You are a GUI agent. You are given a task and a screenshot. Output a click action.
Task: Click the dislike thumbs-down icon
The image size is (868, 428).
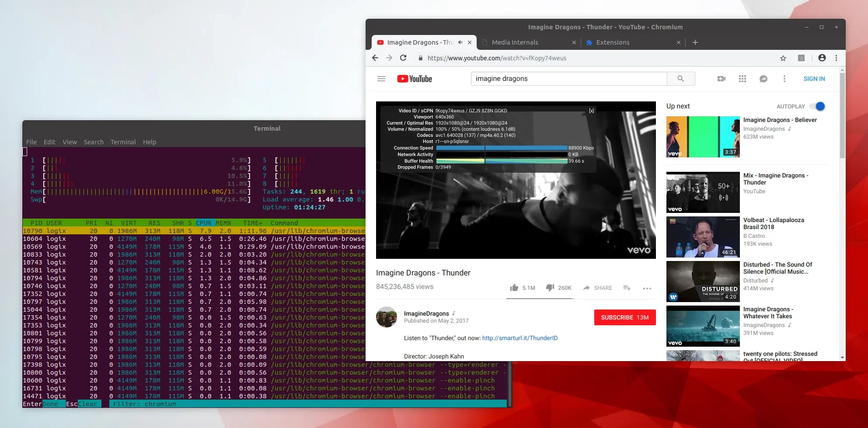click(550, 288)
